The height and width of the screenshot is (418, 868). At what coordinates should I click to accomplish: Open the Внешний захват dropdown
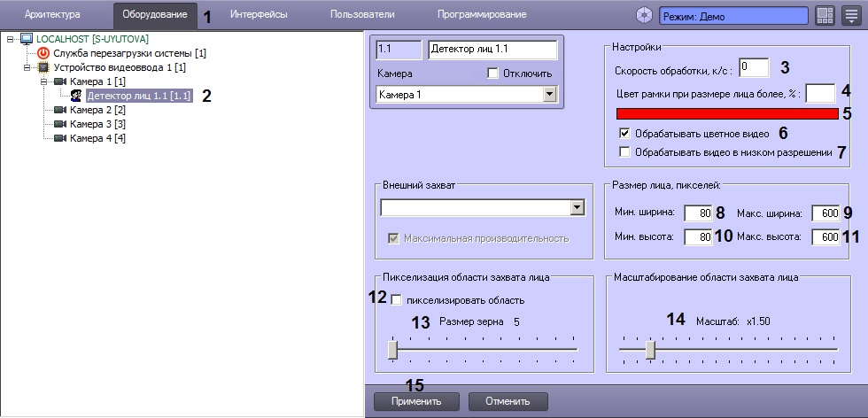pos(577,207)
